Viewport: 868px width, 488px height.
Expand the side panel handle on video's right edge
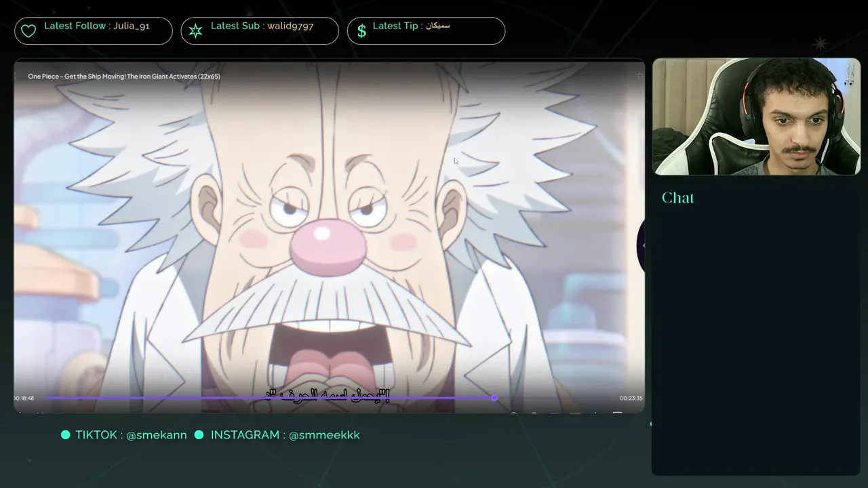[642, 245]
